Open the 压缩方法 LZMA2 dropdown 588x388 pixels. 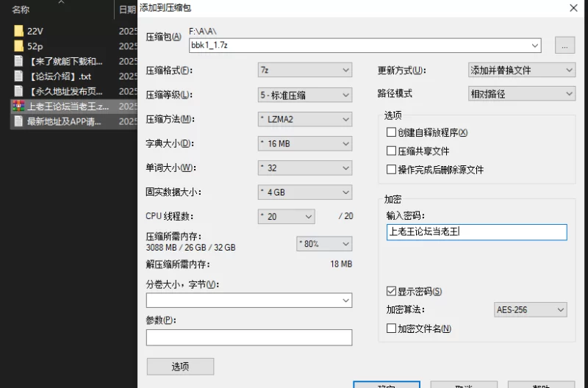point(305,119)
